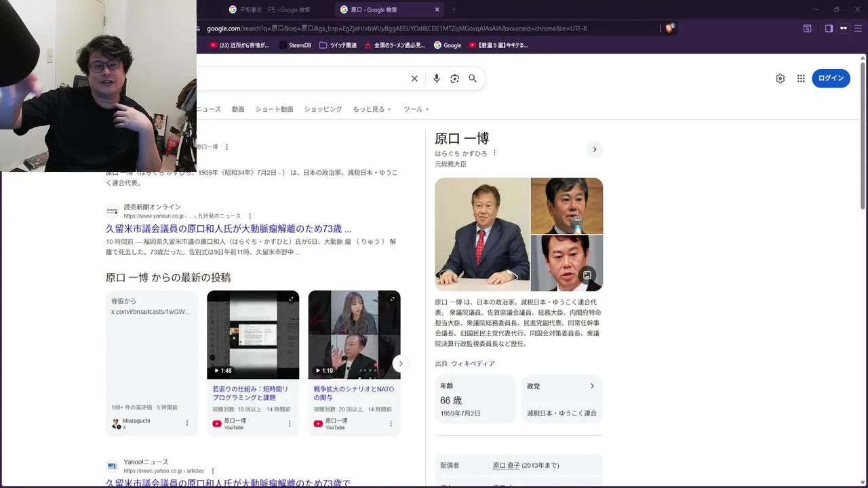Open the large 原口一博 portrait photo
Screen dimensions: 868x488
482,235
